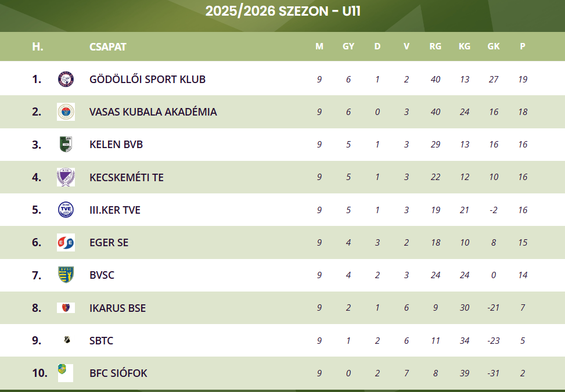The image size is (565, 392).
Task: Open the BFC Siófok team name
Action: tap(118, 373)
